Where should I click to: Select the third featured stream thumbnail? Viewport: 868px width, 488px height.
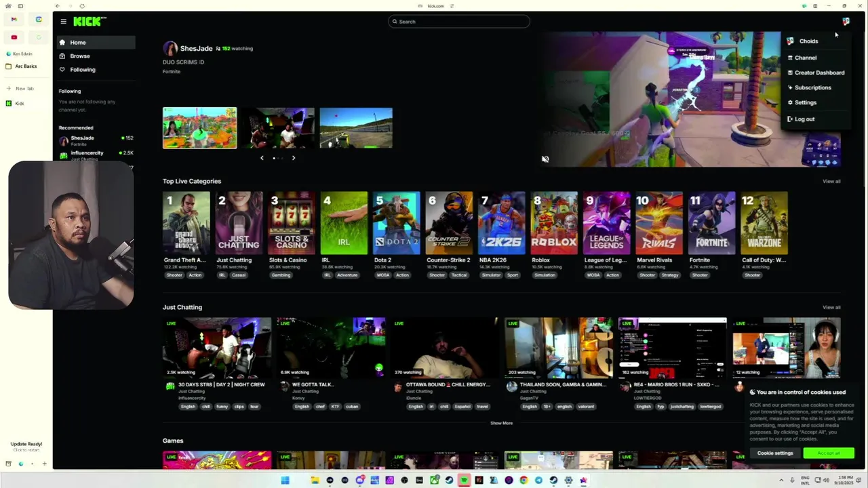(356, 127)
